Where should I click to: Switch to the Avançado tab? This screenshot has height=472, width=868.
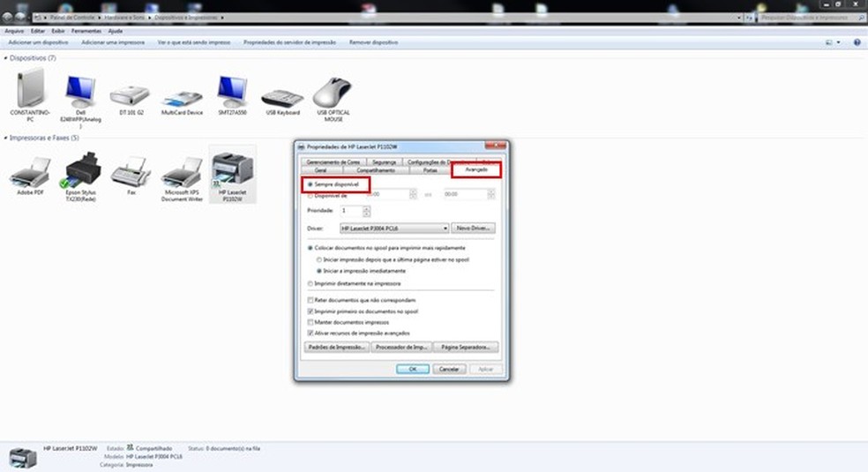(x=476, y=170)
